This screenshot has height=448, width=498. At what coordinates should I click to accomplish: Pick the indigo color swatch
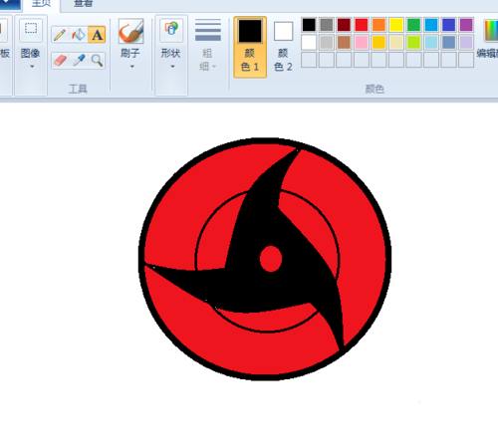pos(448,25)
